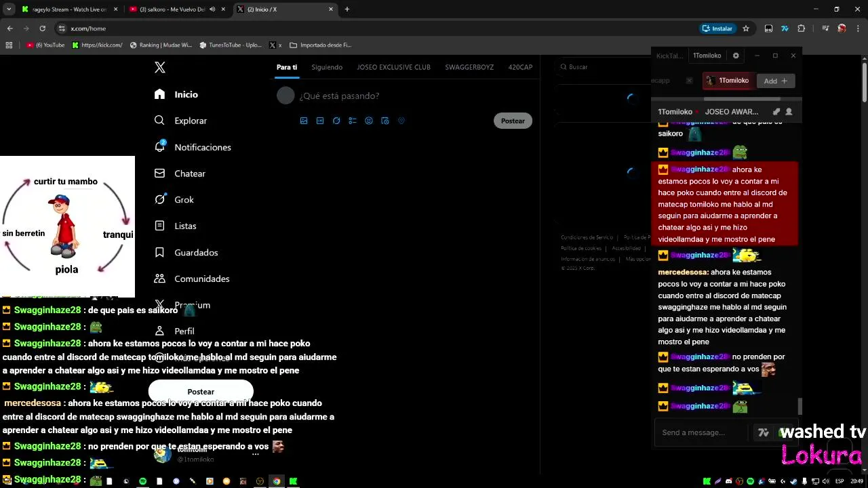
Task: Open the chatters user icon in KickTalk
Action: [789, 112]
